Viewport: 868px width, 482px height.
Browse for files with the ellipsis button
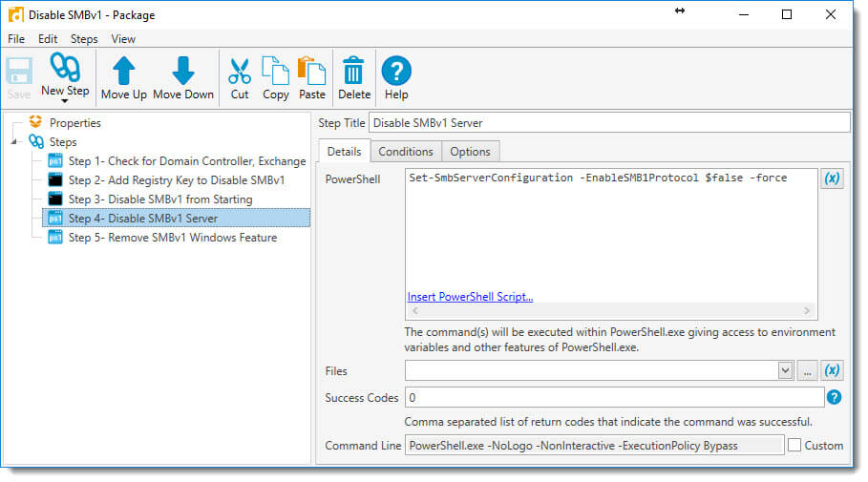pos(807,370)
